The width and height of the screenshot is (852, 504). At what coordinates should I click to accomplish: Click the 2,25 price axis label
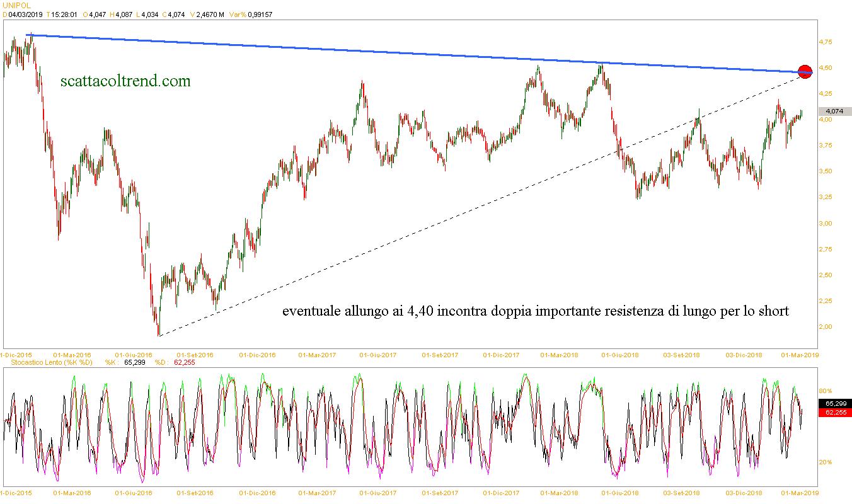click(826, 301)
